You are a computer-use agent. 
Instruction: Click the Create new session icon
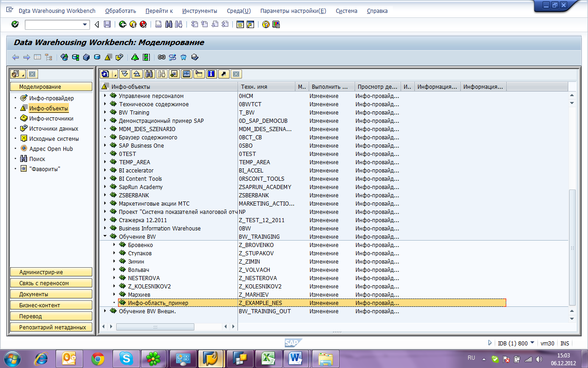click(240, 24)
